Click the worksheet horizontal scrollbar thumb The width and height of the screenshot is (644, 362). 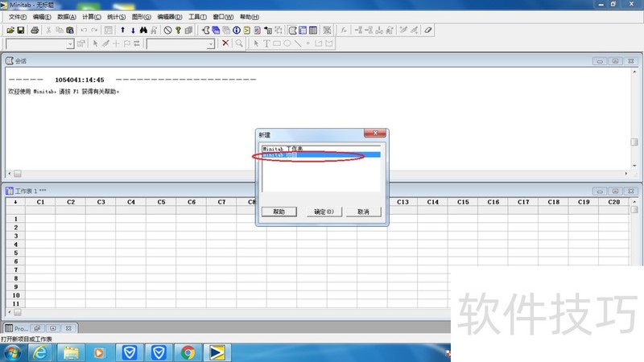[x=18, y=312]
